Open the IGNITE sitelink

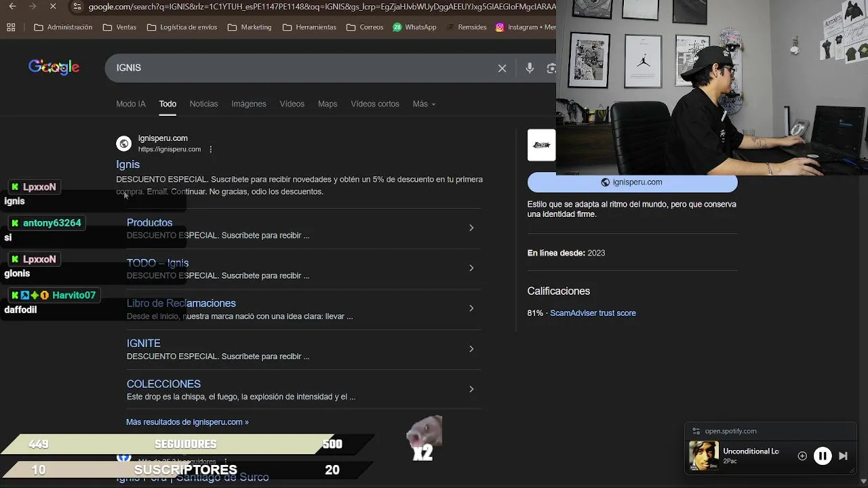[x=144, y=344]
